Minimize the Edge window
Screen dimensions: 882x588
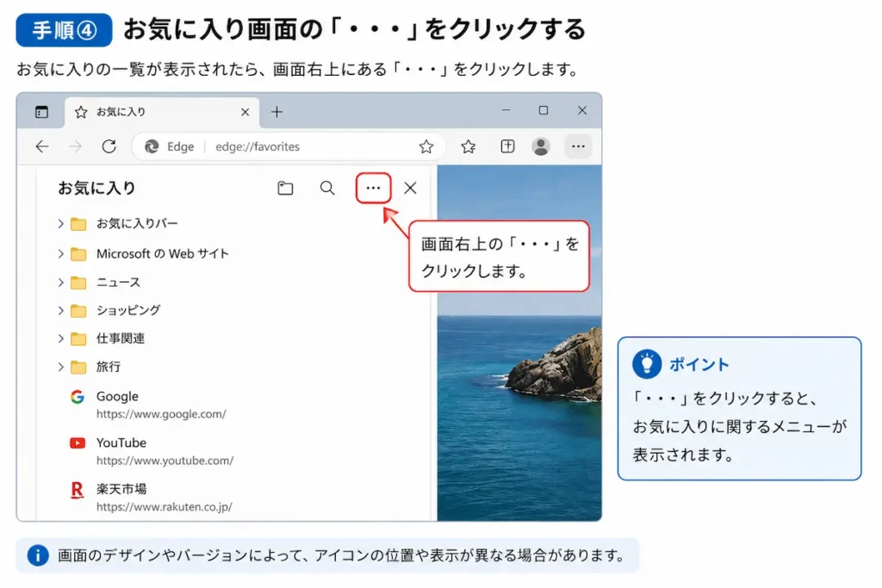point(506,110)
